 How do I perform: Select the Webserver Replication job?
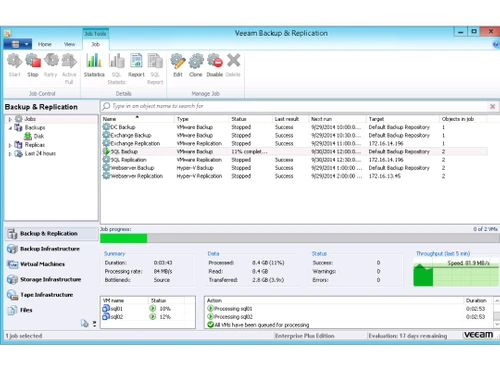[294, 176]
